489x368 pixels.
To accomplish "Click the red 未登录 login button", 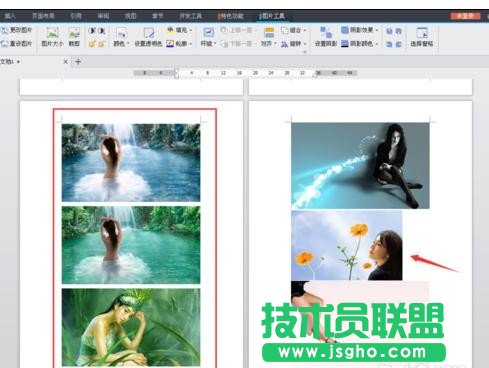I will coord(465,16).
